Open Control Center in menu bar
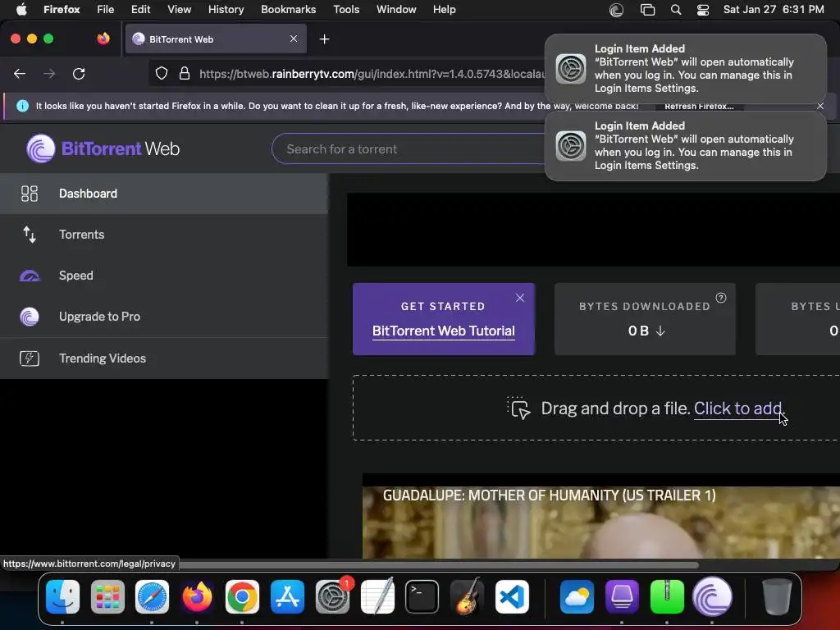 [703, 10]
